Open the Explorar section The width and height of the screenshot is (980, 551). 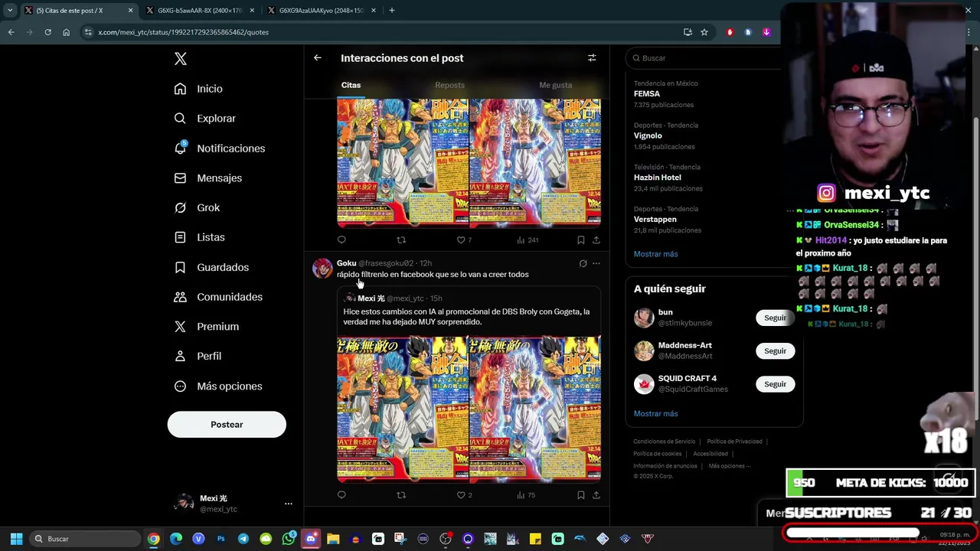204,119
